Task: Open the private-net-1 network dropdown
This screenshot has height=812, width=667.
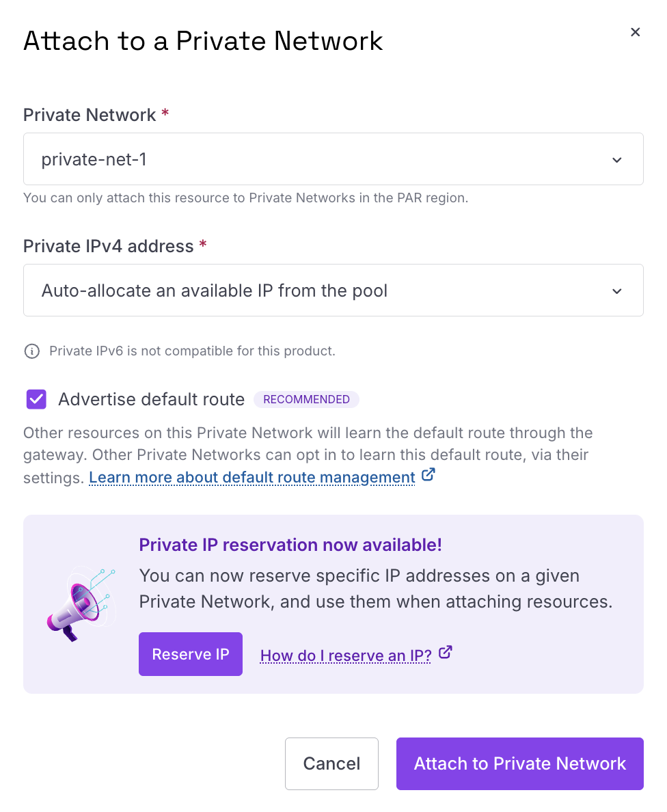Action: coord(333,159)
